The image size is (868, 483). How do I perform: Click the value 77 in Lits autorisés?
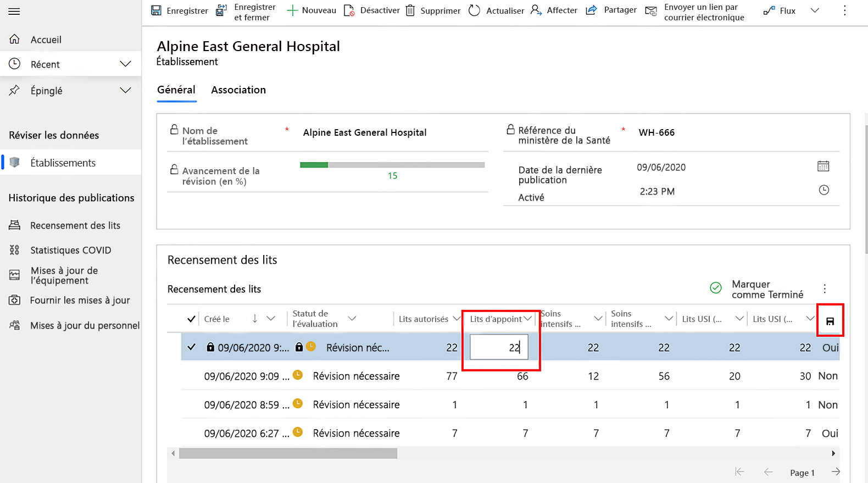point(452,376)
